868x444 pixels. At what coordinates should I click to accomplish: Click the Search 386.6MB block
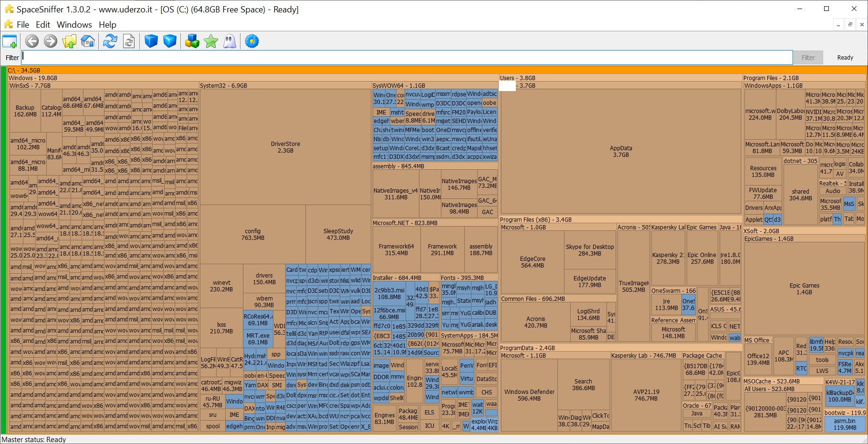point(583,385)
